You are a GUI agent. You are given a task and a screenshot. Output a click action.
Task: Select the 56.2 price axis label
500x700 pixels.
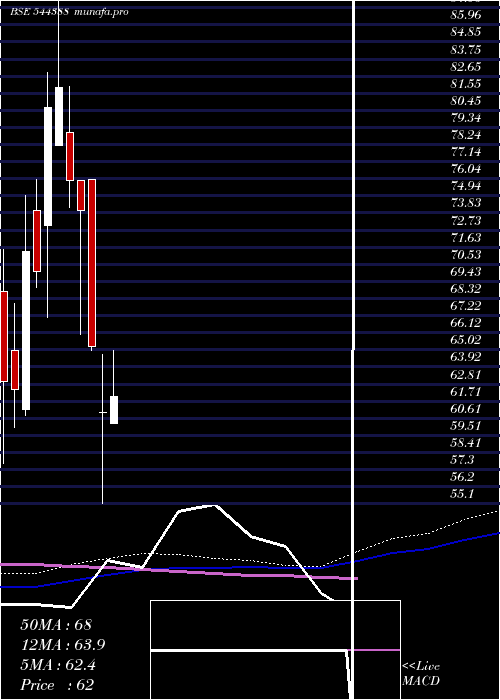463,477
